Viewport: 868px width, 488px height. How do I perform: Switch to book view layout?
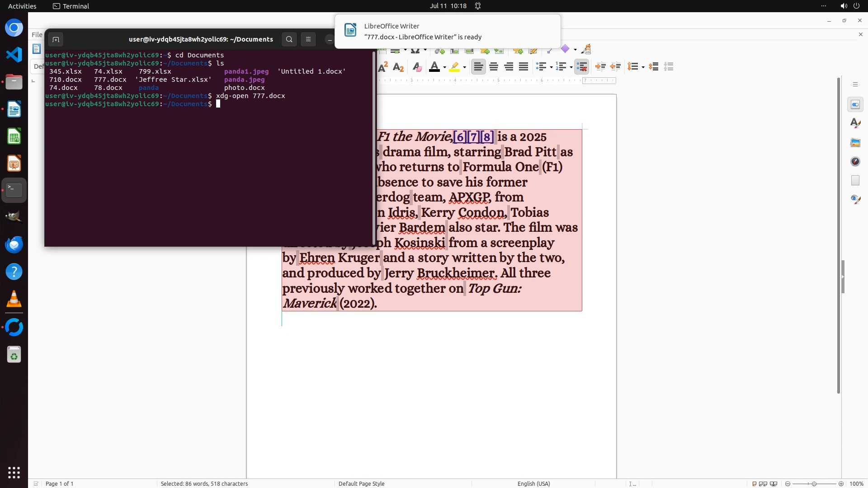[x=774, y=483]
